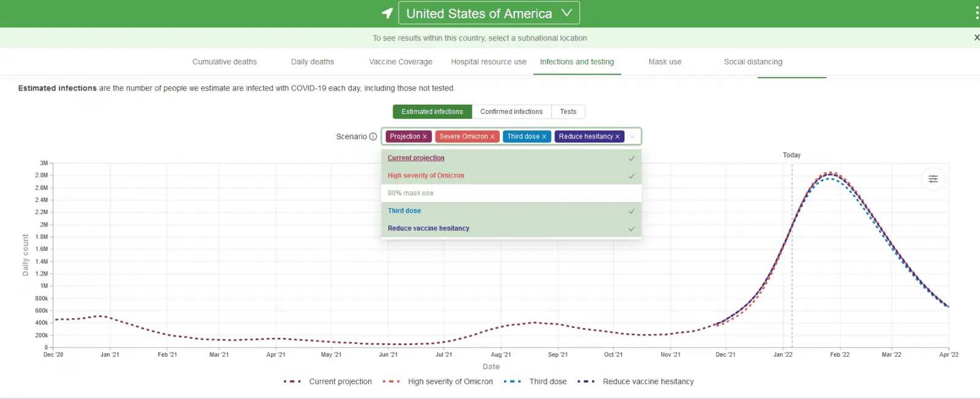Dismiss the subnational location banner
980x399 pixels.
(x=976, y=38)
